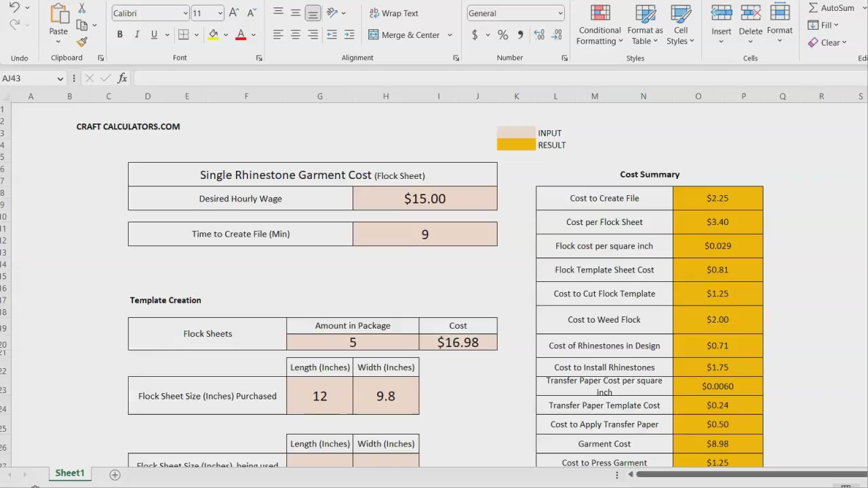868x488 pixels.
Task: Apply the yellow fill color swatch
Action: (214, 35)
